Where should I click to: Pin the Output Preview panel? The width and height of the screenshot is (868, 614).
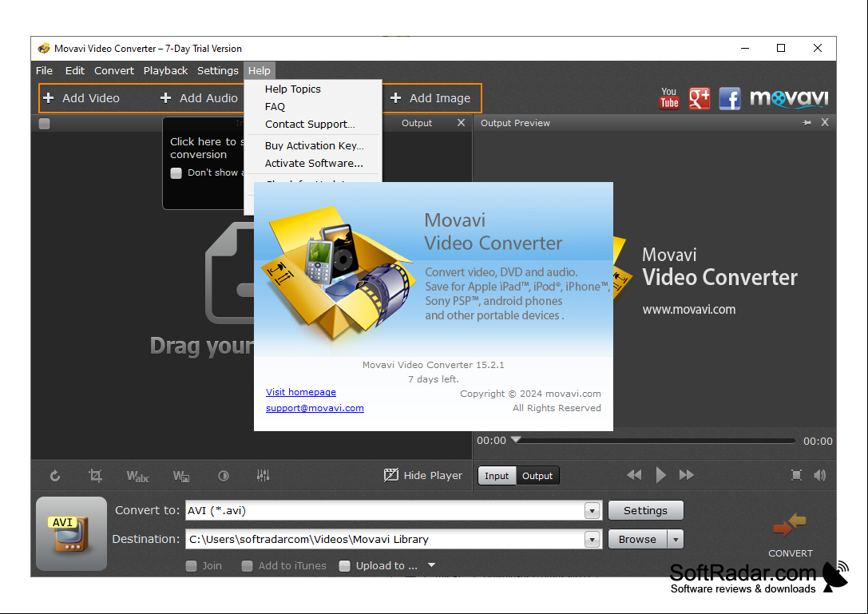pyautogui.click(x=807, y=123)
